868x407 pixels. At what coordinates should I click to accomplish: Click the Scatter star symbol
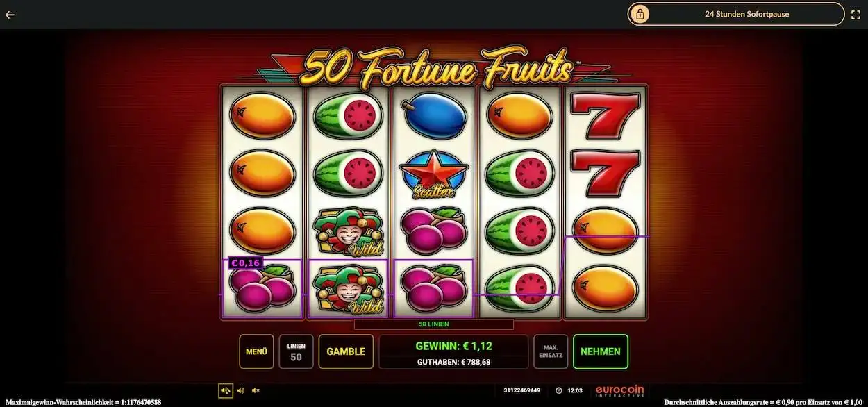(434, 173)
